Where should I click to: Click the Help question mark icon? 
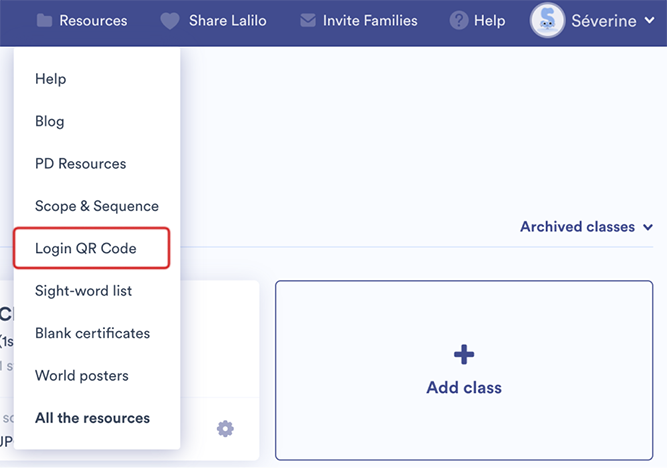pyautogui.click(x=459, y=20)
